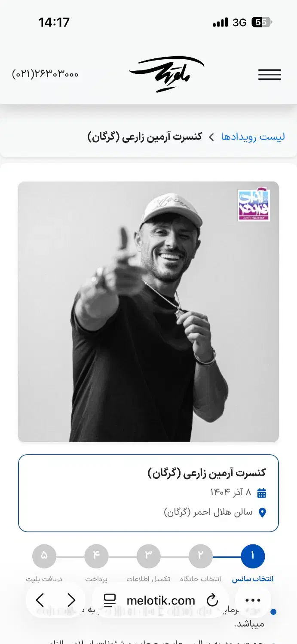Open the browser three-dots more menu
The width and height of the screenshot is (297, 644).
(253, 600)
